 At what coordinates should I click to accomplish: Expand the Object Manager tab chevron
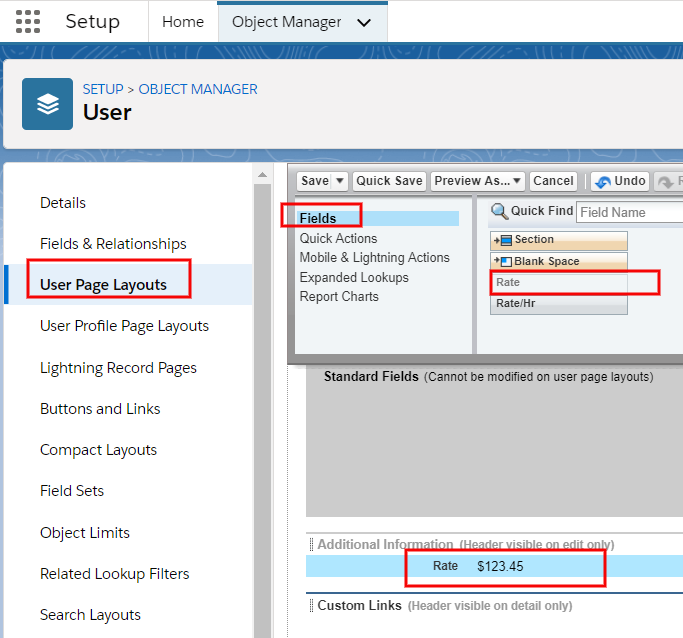364,22
